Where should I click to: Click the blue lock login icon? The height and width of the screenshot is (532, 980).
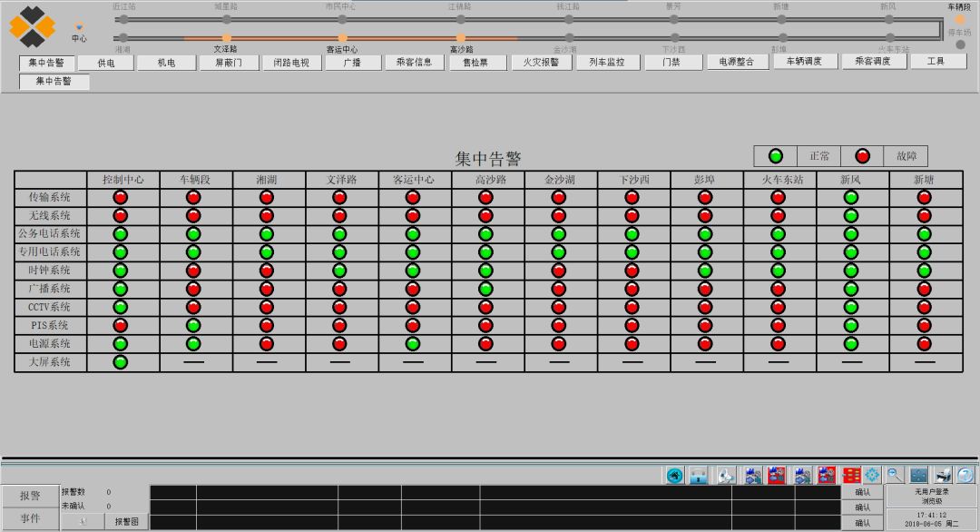698,476
